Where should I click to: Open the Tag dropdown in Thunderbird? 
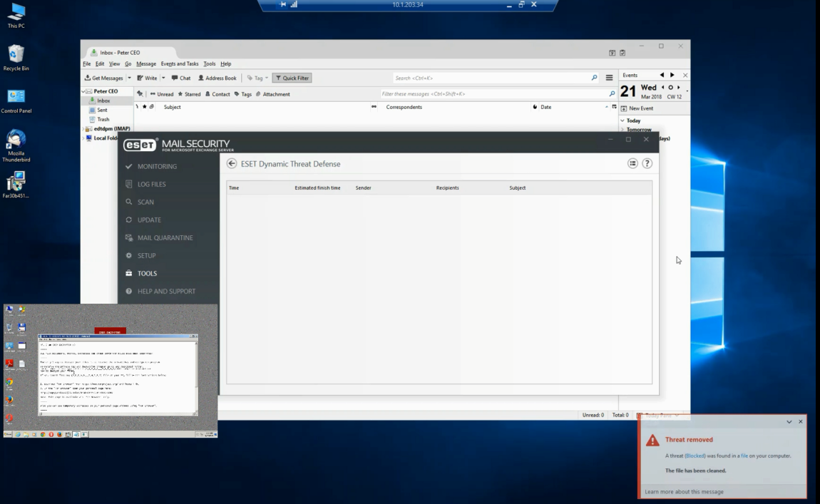(x=257, y=78)
